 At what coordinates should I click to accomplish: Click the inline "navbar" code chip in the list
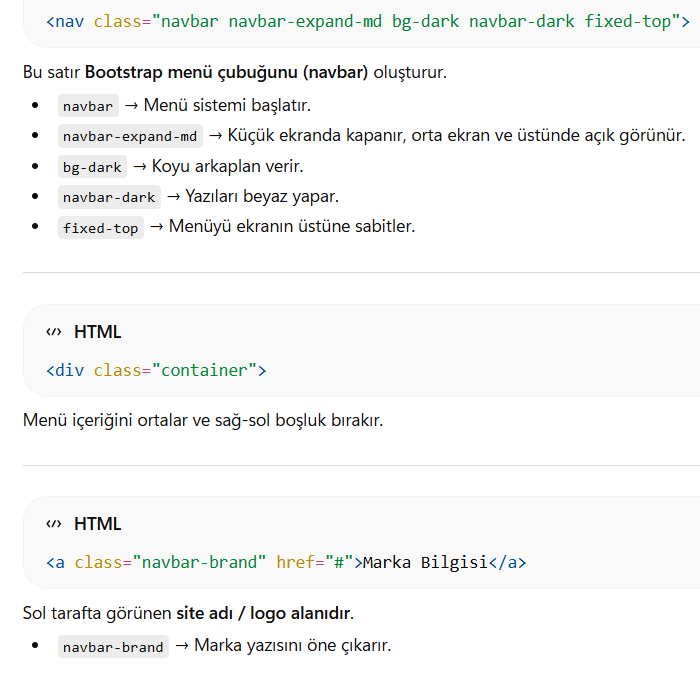coord(88,106)
